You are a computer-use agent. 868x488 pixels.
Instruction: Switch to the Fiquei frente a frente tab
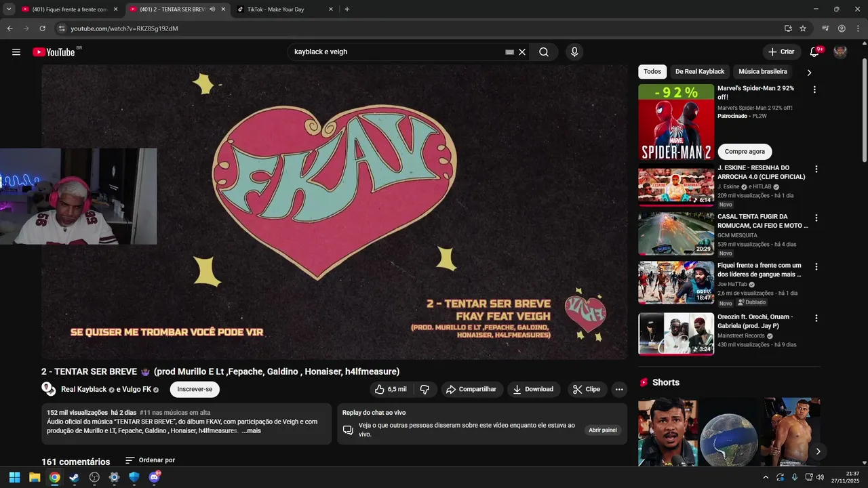[x=70, y=9]
